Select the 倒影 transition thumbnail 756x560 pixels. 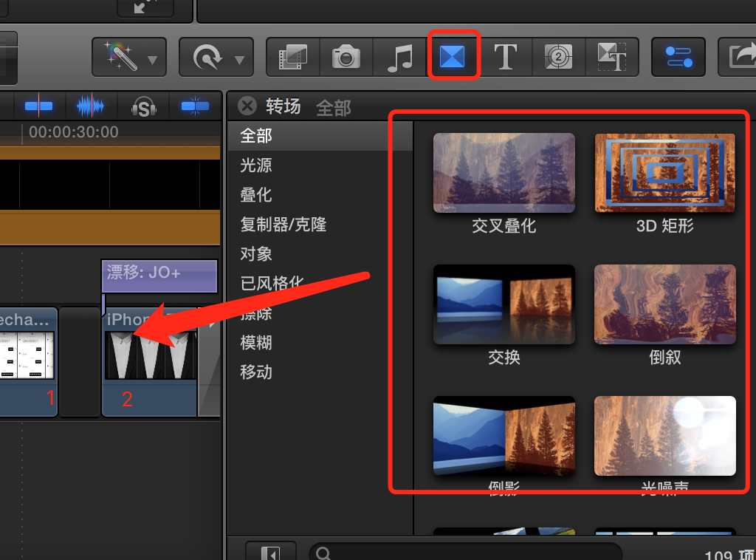(x=504, y=436)
